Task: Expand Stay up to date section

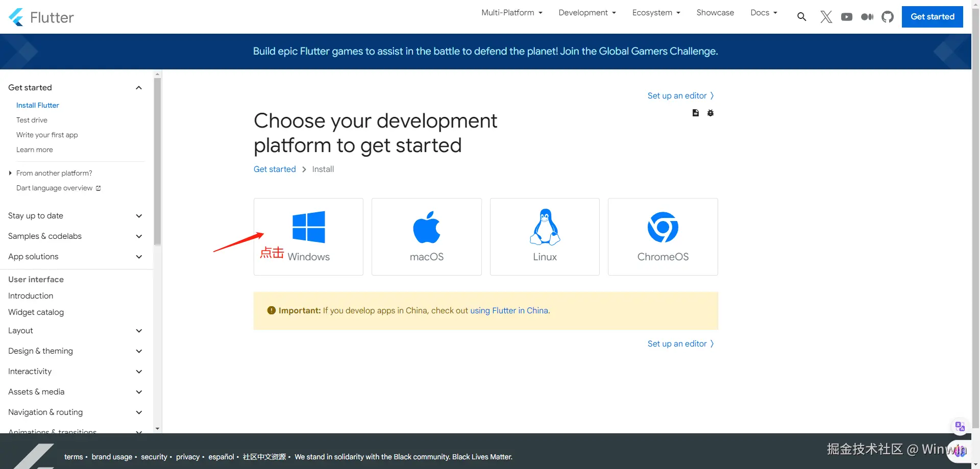Action: click(x=75, y=216)
